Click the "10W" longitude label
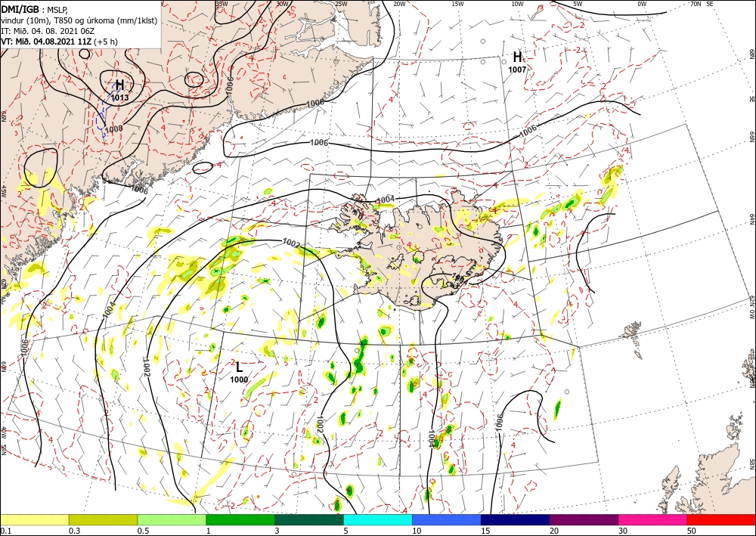The image size is (756, 536). [x=517, y=4]
